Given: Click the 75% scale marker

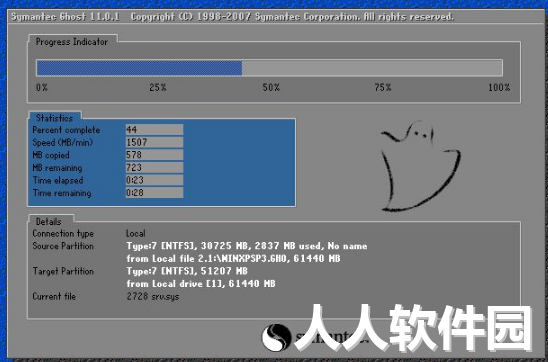Looking at the screenshot, I should pos(383,87).
